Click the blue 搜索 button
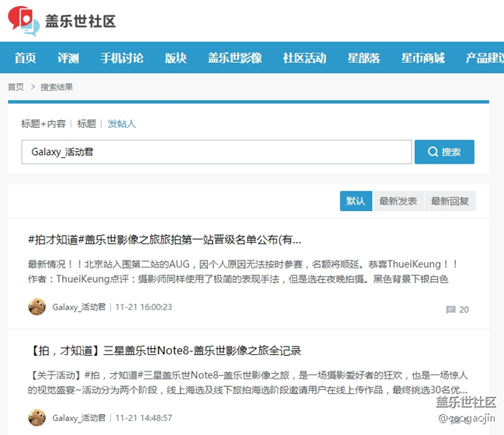The image size is (504, 435). (x=444, y=152)
